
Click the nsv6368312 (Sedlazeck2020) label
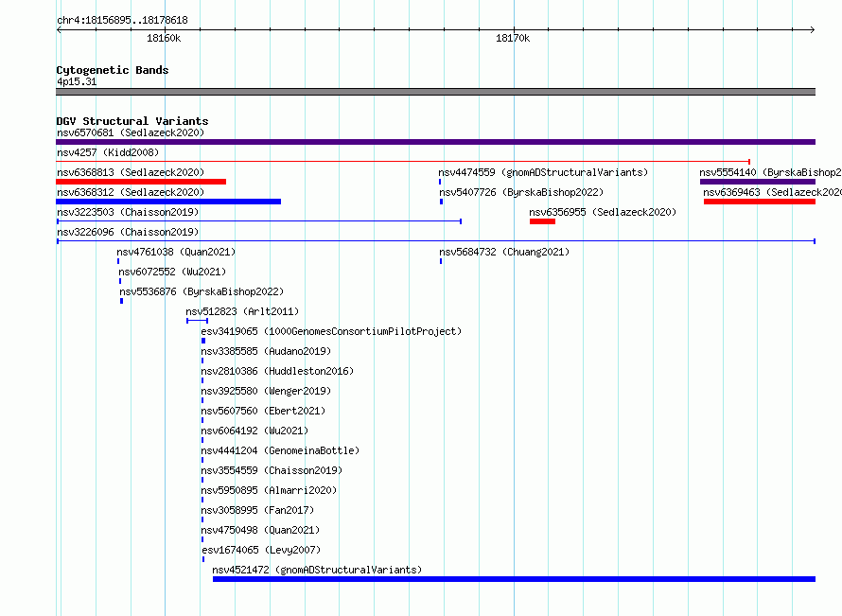(131, 192)
